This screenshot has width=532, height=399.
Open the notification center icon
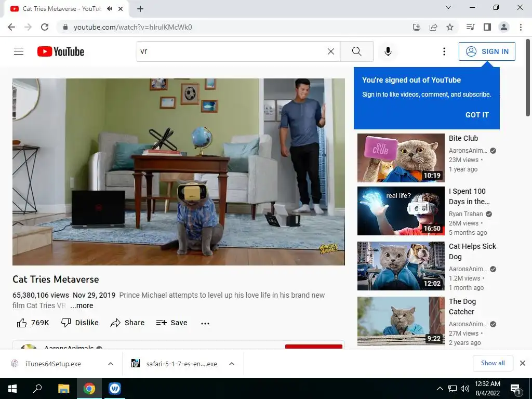(515, 389)
